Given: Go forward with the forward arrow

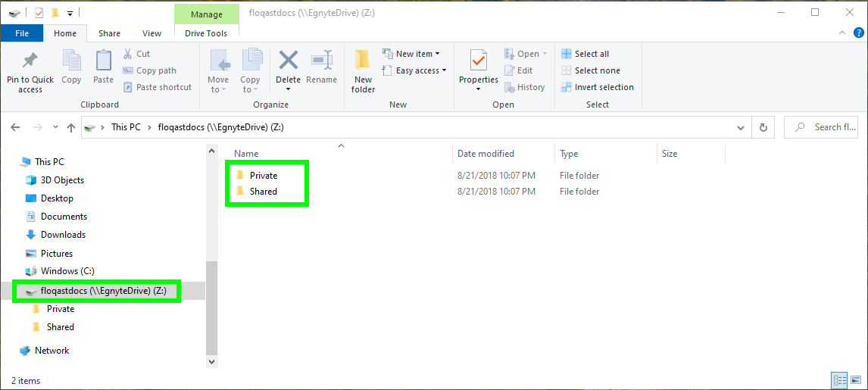Looking at the screenshot, I should pyautogui.click(x=38, y=127).
